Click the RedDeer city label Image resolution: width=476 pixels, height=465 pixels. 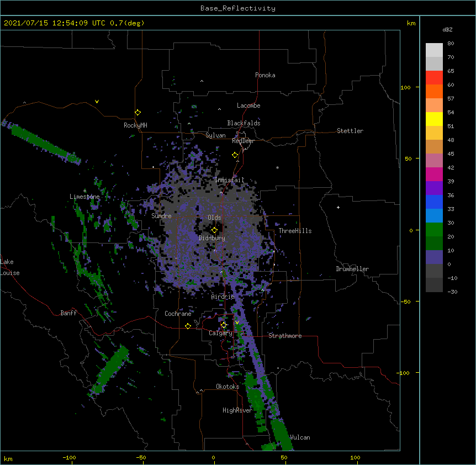tap(243, 141)
